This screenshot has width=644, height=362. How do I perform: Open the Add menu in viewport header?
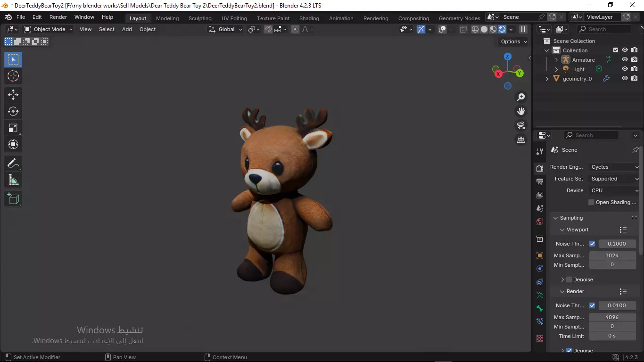127,29
